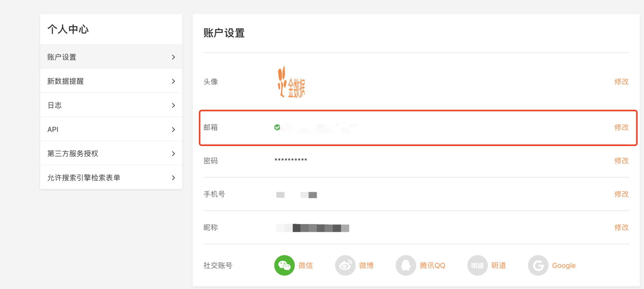Click the 微信 text link
The width and height of the screenshot is (644, 289).
(x=306, y=266)
